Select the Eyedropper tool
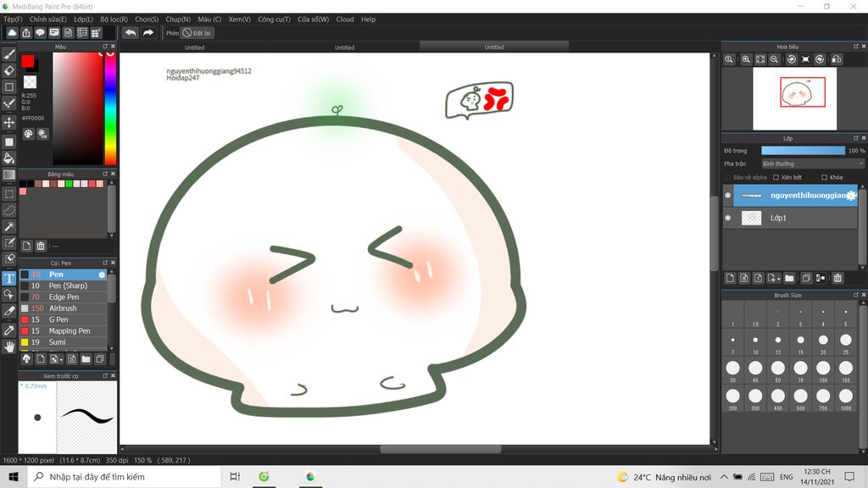 coord(8,330)
